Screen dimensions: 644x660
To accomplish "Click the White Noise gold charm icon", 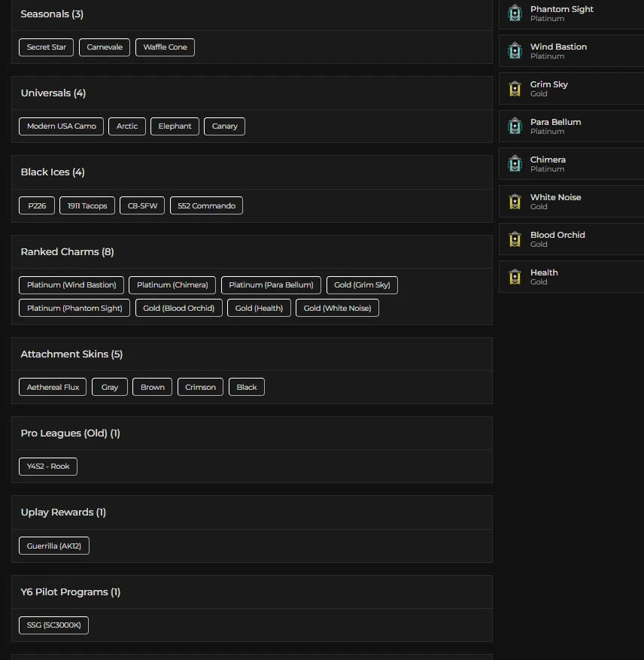I will [515, 201].
